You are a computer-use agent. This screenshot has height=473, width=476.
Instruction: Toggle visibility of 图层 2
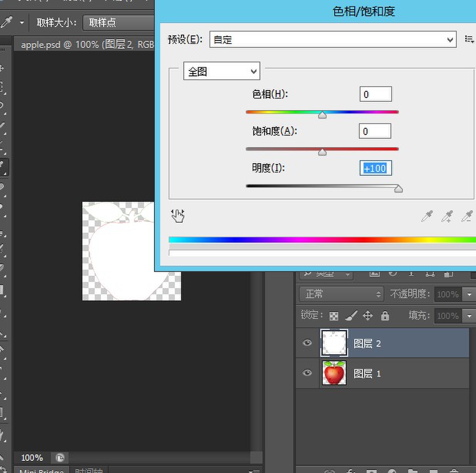point(307,343)
